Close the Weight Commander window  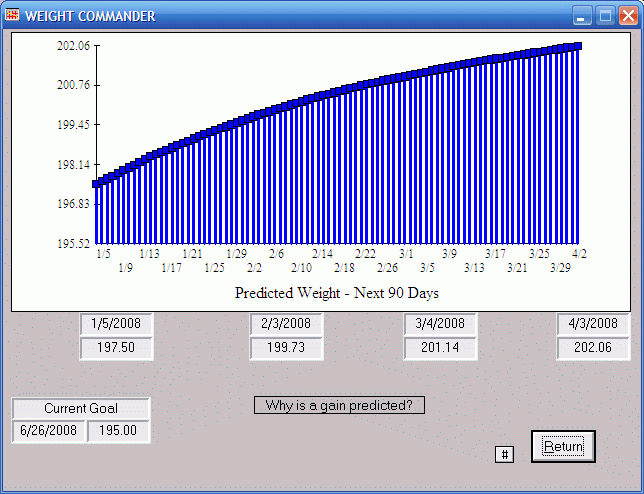tap(628, 15)
